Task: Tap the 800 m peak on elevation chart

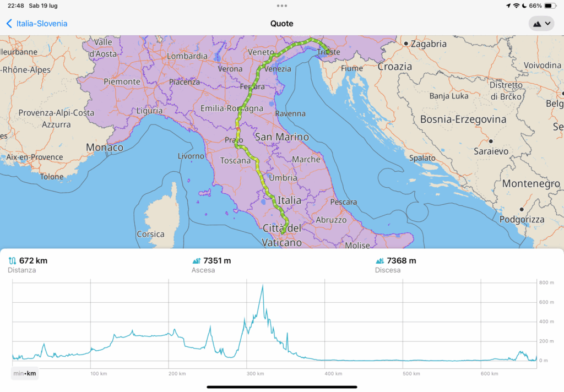Action: coord(263,285)
